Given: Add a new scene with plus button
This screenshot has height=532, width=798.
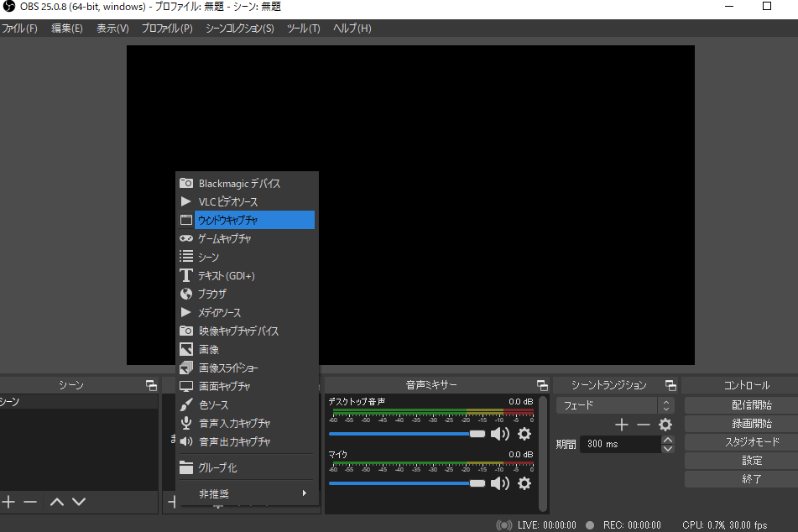Looking at the screenshot, I should (x=8, y=502).
